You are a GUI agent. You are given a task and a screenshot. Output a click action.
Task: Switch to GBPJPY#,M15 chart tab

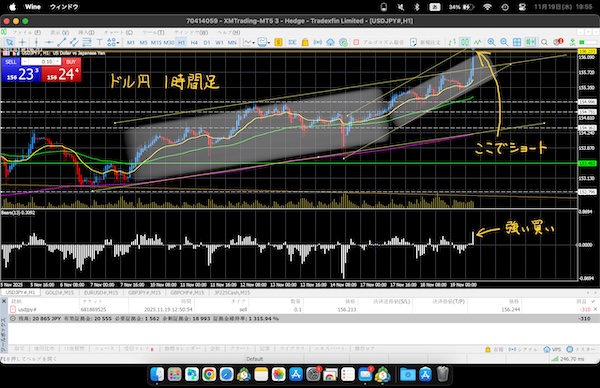(144, 292)
